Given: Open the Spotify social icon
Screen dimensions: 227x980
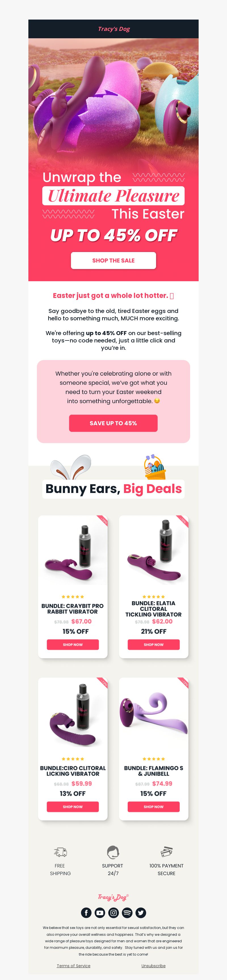Looking at the screenshot, I should coord(127,912).
